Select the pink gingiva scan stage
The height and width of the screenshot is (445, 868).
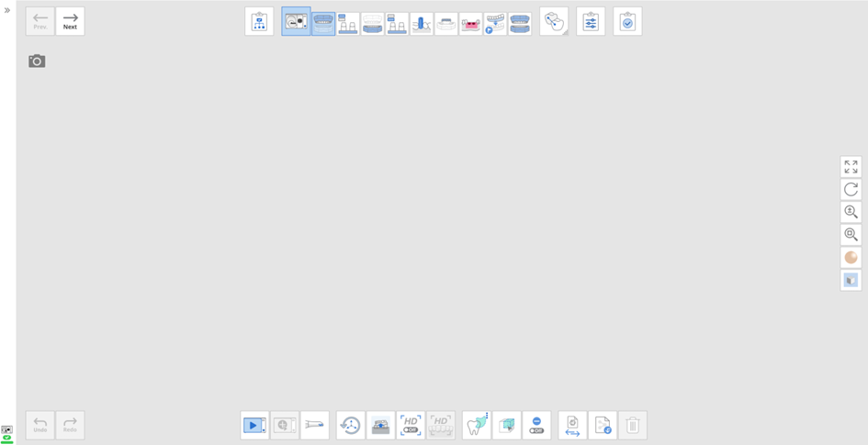[x=470, y=24]
